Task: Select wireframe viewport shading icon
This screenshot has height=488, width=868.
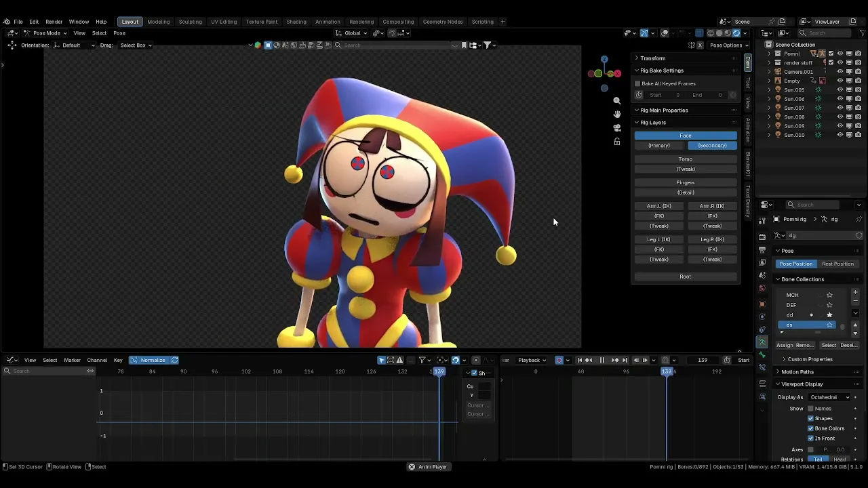Action: [710, 33]
